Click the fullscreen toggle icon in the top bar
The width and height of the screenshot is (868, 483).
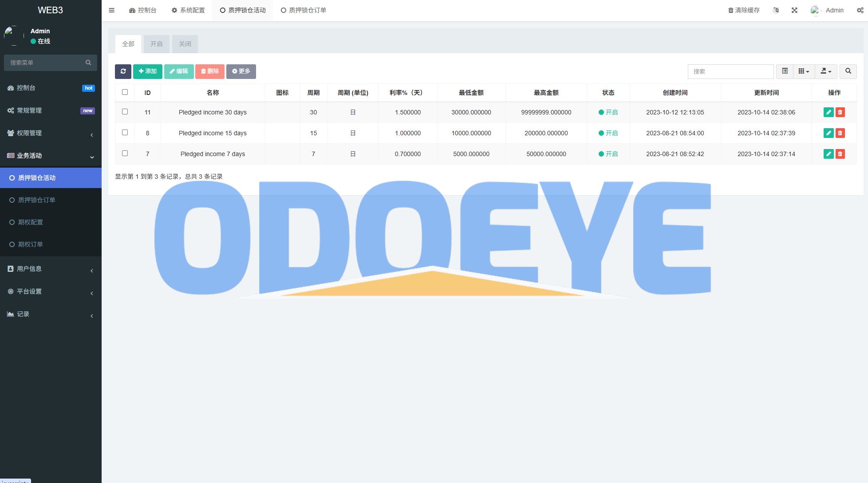tap(794, 10)
